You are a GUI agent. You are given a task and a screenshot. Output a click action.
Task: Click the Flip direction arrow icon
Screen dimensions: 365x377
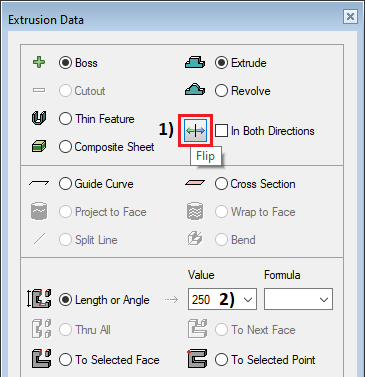pyautogui.click(x=196, y=131)
